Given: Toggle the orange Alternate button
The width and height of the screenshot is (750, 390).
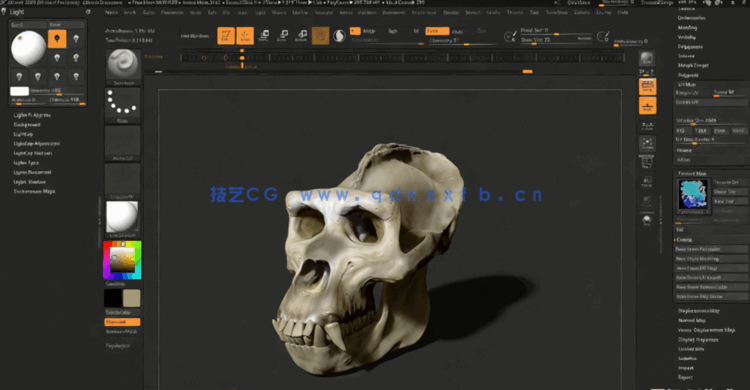Looking at the screenshot, I should [x=122, y=322].
